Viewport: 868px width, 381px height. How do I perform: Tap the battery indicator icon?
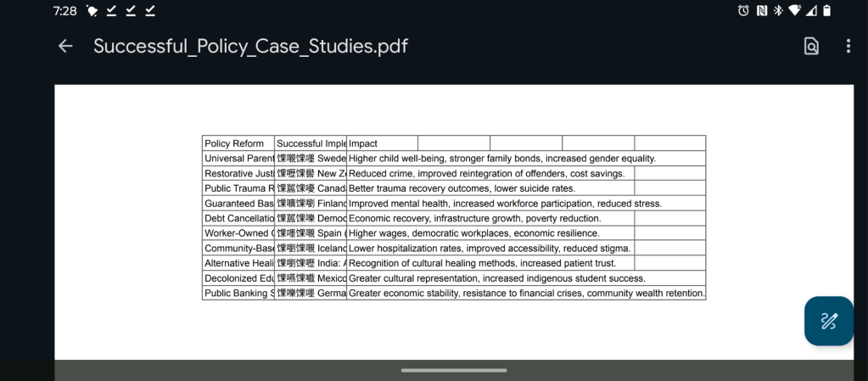click(826, 11)
